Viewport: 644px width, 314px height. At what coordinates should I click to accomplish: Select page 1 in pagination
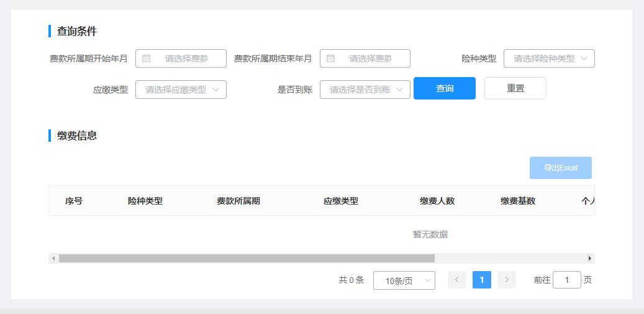482,280
